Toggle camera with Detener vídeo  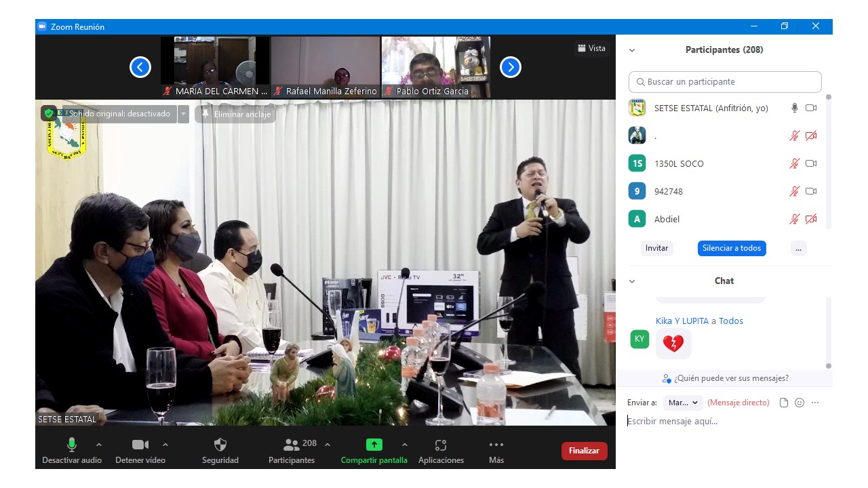[140, 445]
